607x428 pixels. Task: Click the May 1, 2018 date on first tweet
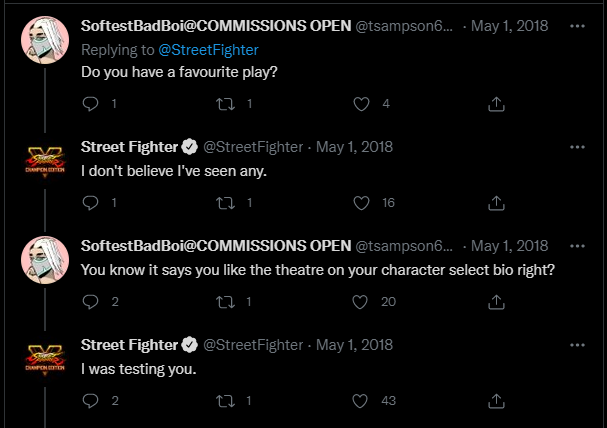coord(510,25)
